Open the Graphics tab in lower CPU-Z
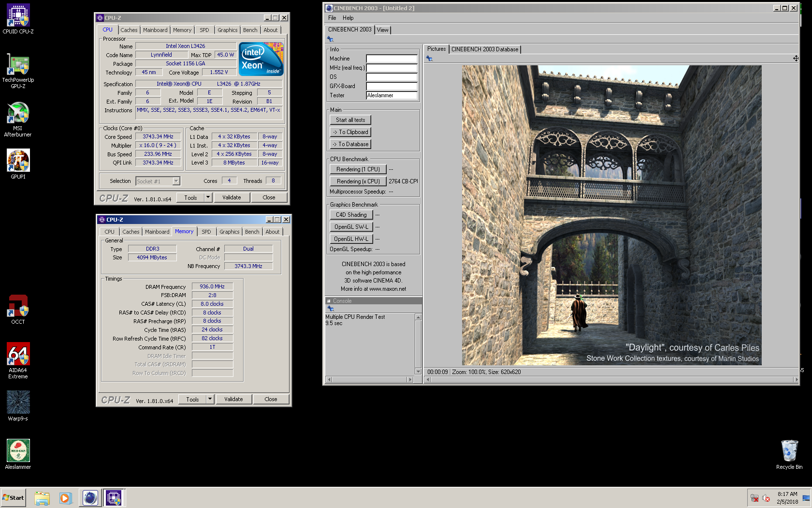This screenshot has width=812, height=508. tap(230, 232)
